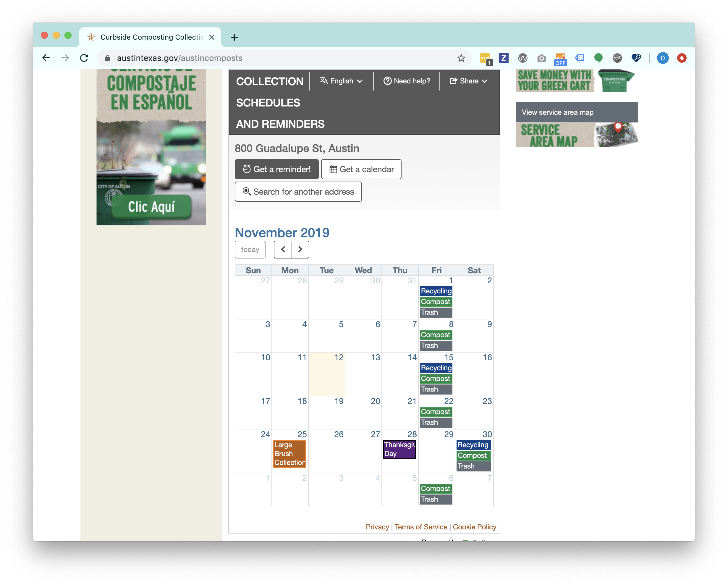Click the 800 Guadalupe St, Austin address
The image size is (728, 585).
(x=297, y=148)
